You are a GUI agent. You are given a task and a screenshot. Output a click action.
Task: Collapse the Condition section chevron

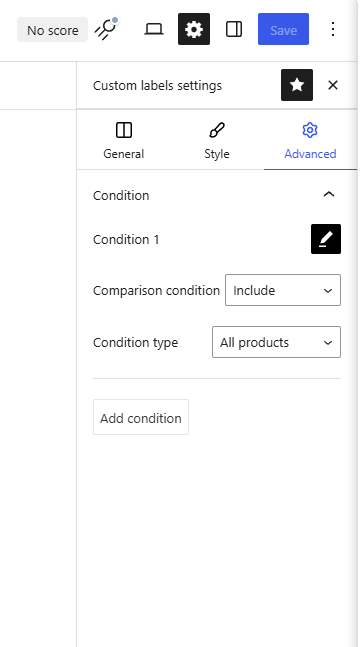coord(329,195)
